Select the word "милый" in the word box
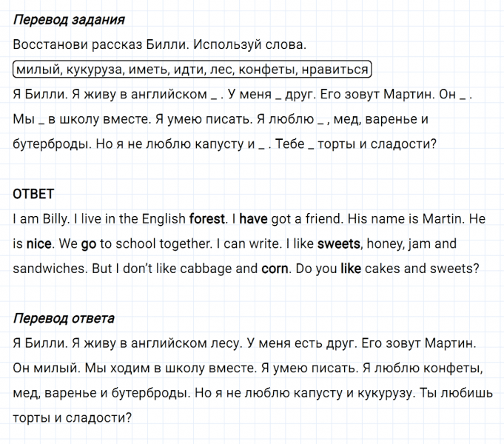The image size is (504, 444). pos(36,70)
